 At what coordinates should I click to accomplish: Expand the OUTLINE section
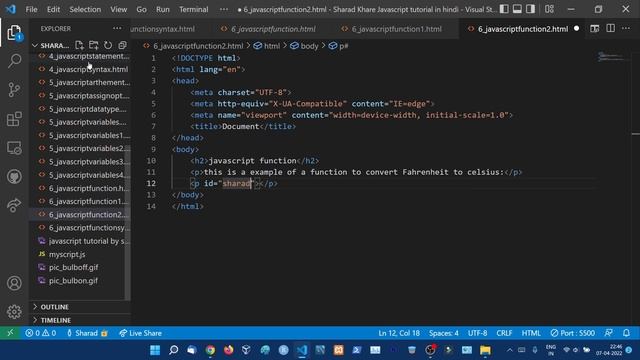[x=80, y=307]
